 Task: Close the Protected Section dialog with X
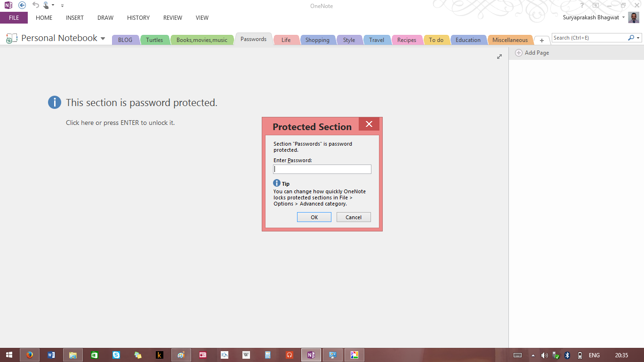pos(369,124)
